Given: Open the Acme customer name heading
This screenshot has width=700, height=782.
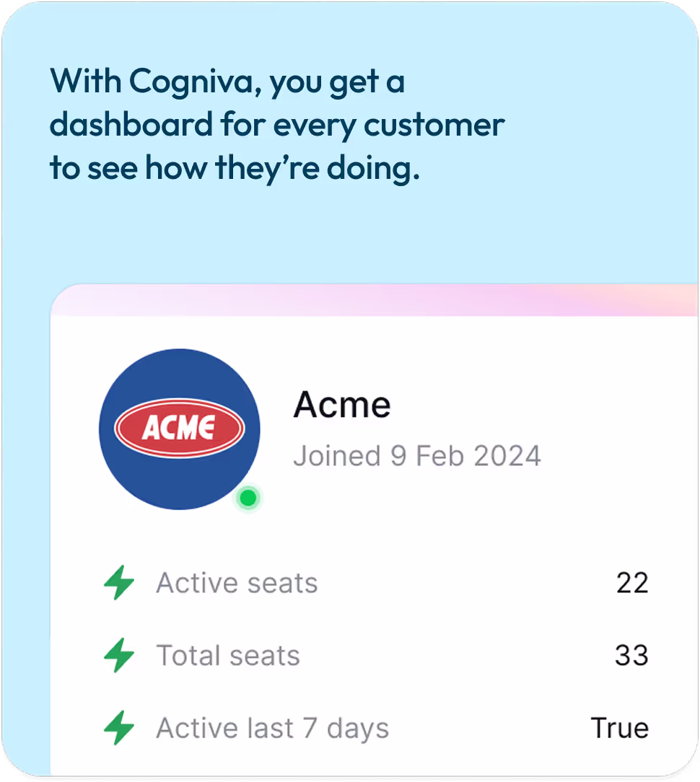Looking at the screenshot, I should coord(342,405).
